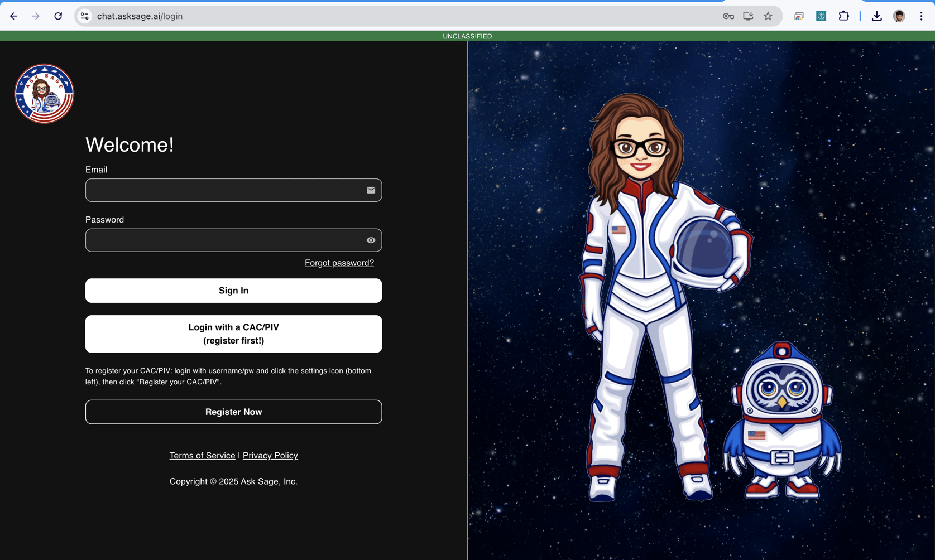This screenshot has height=560, width=935.
Task: Click Login with a CAC/PIV
Action: [233, 334]
